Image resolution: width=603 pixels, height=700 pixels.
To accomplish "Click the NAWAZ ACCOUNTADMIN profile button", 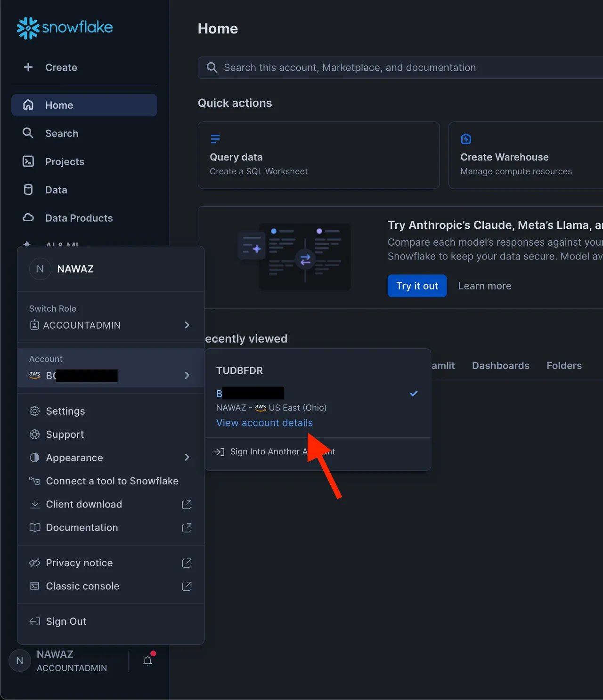I will point(64,661).
